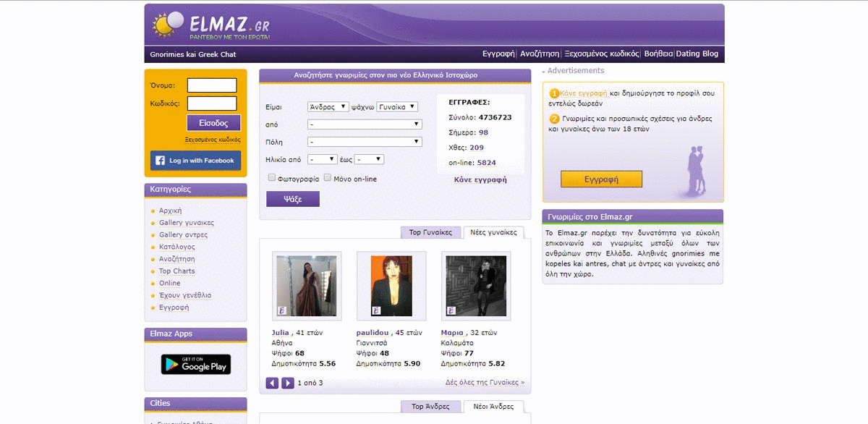Click the orange E badge on Julia's photo
This screenshot has width=868, height=424.
click(282, 311)
